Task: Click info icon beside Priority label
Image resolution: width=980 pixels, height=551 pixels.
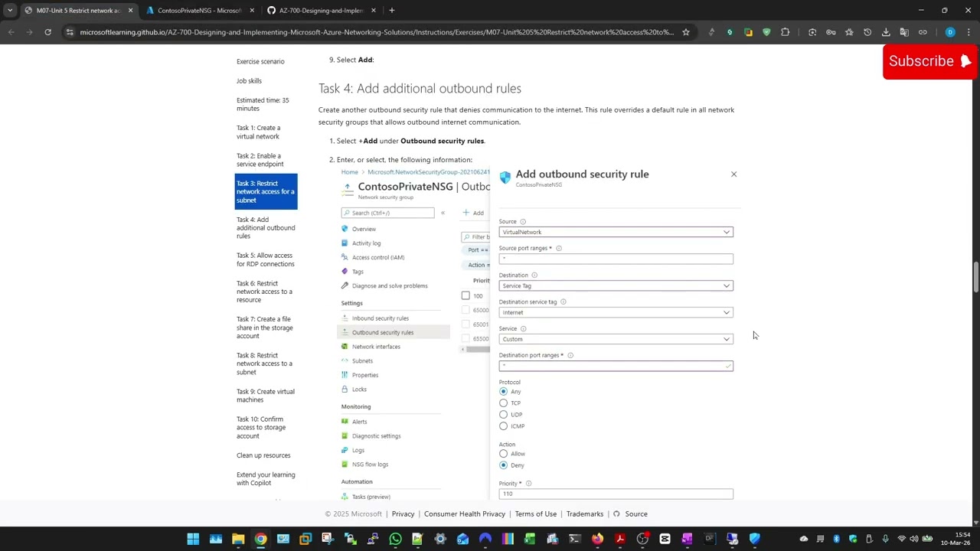Action: point(528,484)
